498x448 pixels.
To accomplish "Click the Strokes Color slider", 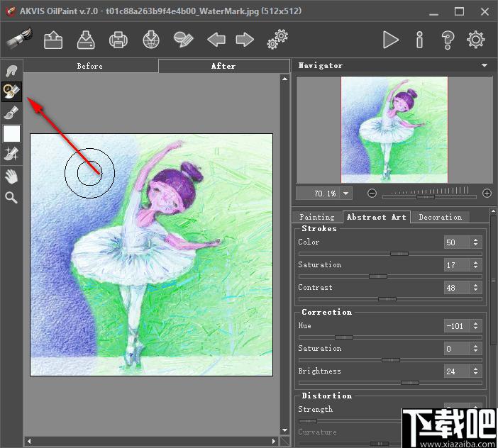I will pyautogui.click(x=390, y=254).
